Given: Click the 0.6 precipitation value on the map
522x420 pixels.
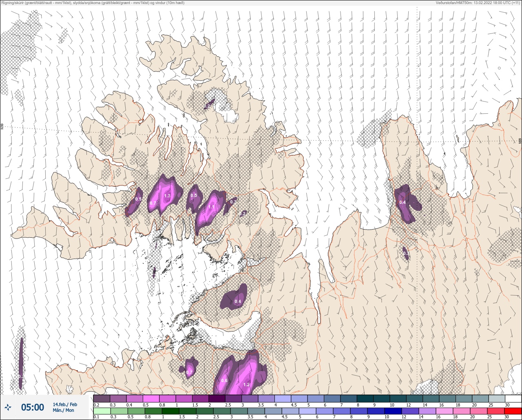Looking at the screenshot, I should (224, 380).
